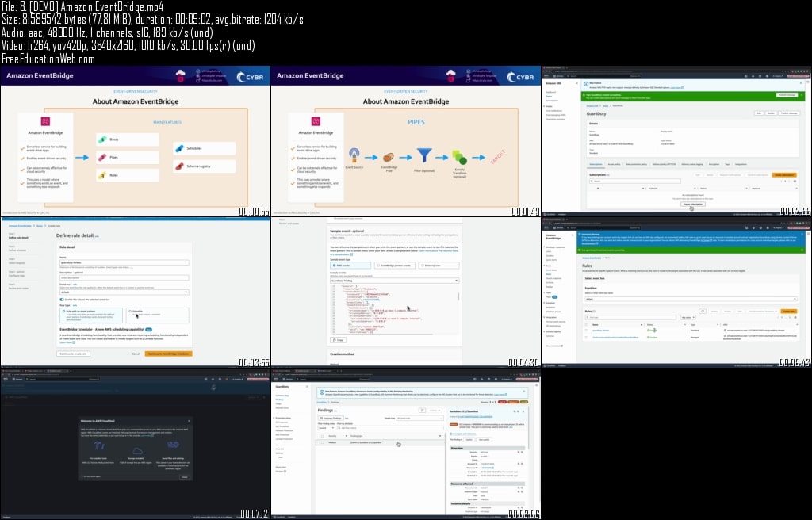812x520 pixels.
Task: Close the SNS New Feature info banner
Action: coord(802,83)
